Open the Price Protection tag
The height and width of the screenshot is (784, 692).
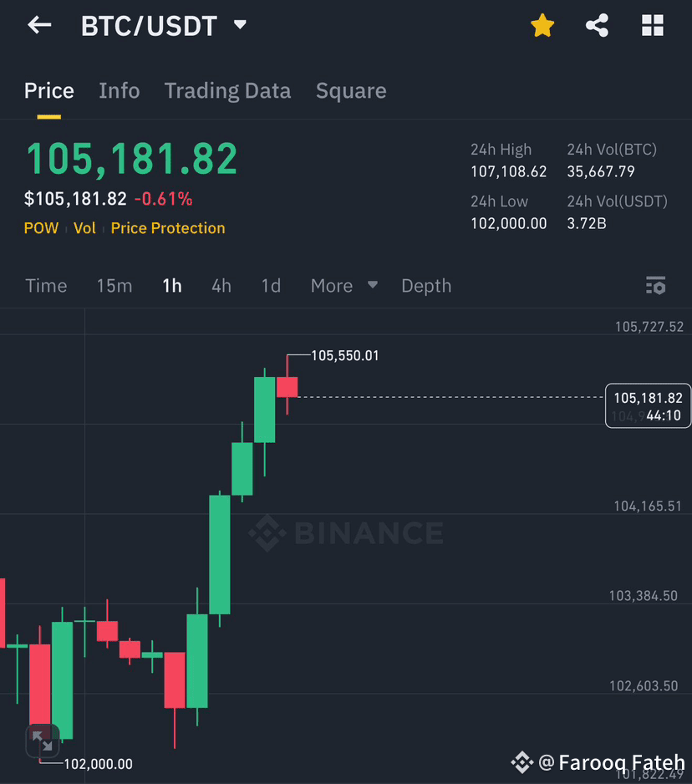168,228
